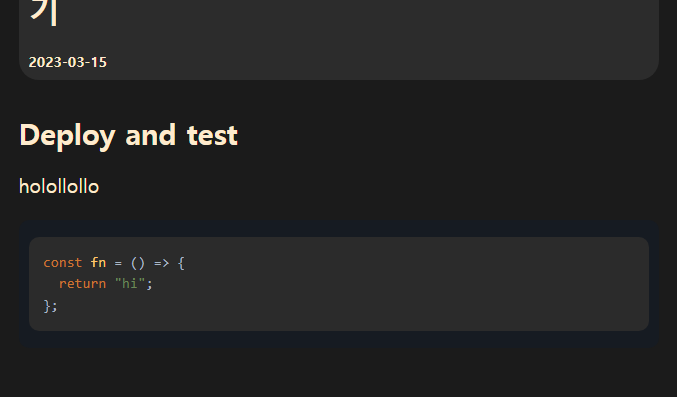677x397 pixels.
Task: Click the 'Deploy and test' heading
Action: (129, 136)
